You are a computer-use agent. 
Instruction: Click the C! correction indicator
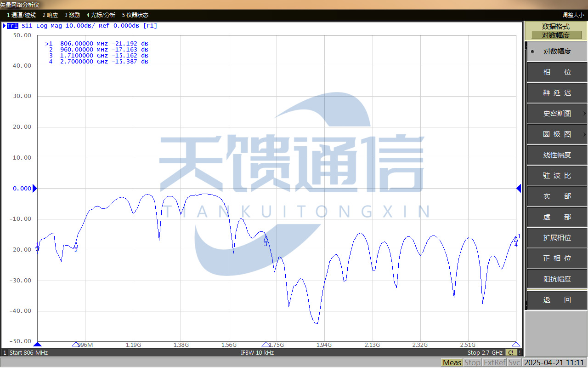[511, 353]
